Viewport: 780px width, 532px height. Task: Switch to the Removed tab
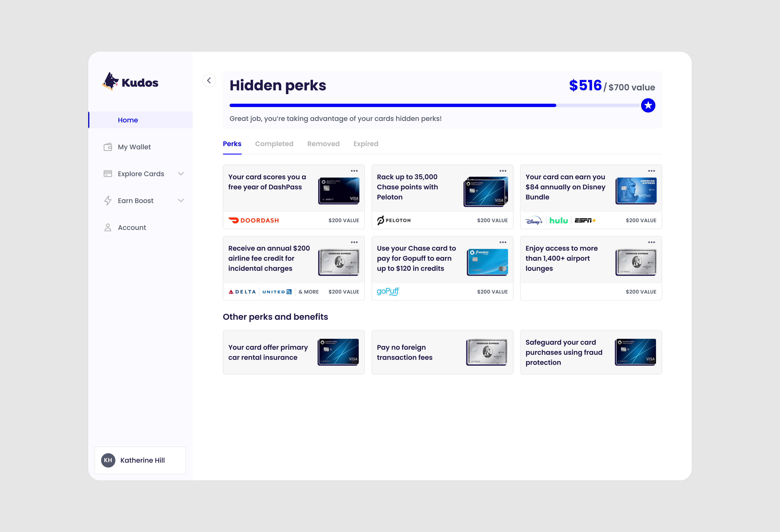tap(323, 144)
